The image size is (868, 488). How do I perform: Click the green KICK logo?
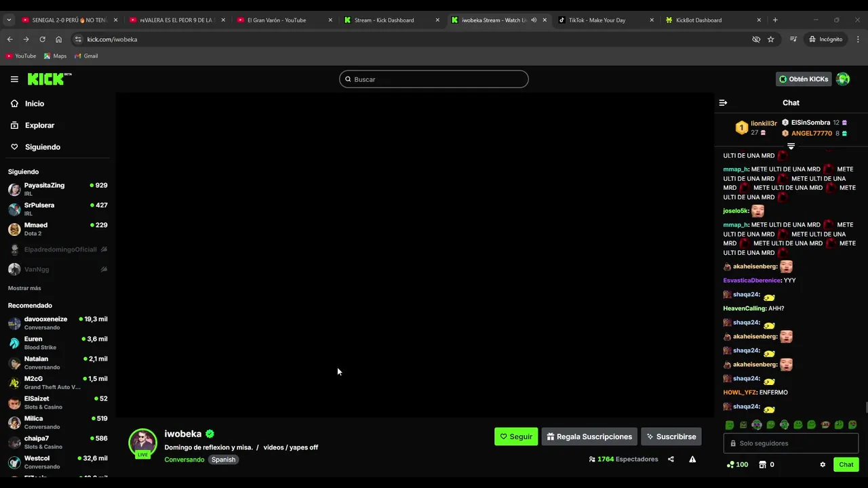click(50, 79)
